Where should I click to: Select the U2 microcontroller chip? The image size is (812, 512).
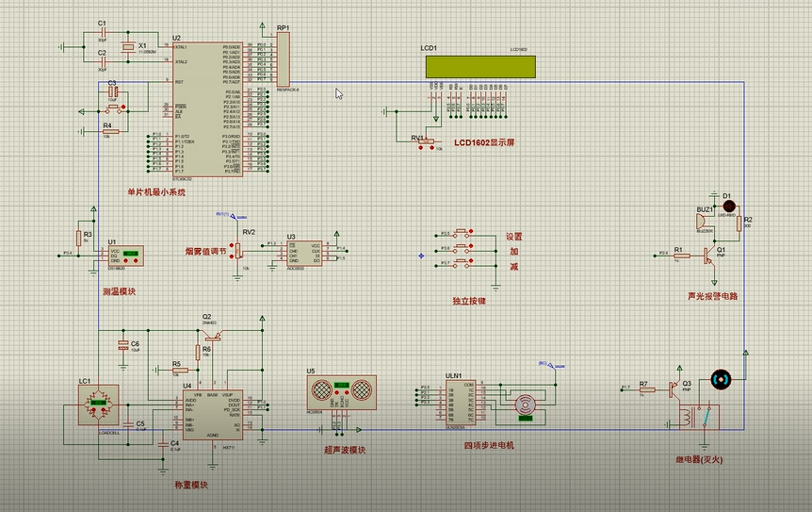coord(205,108)
